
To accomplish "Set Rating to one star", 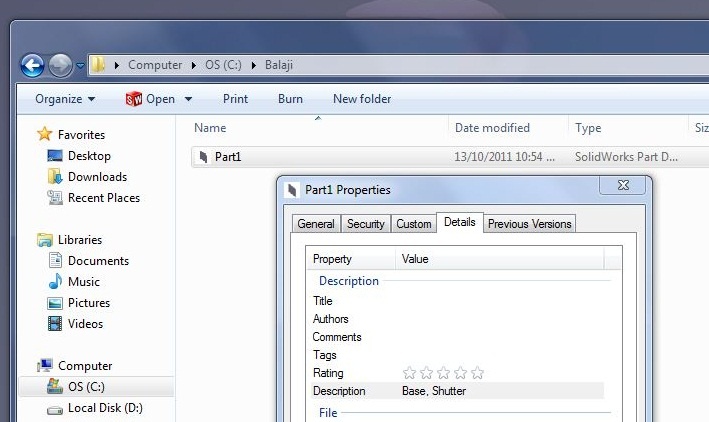I will pyautogui.click(x=409, y=373).
